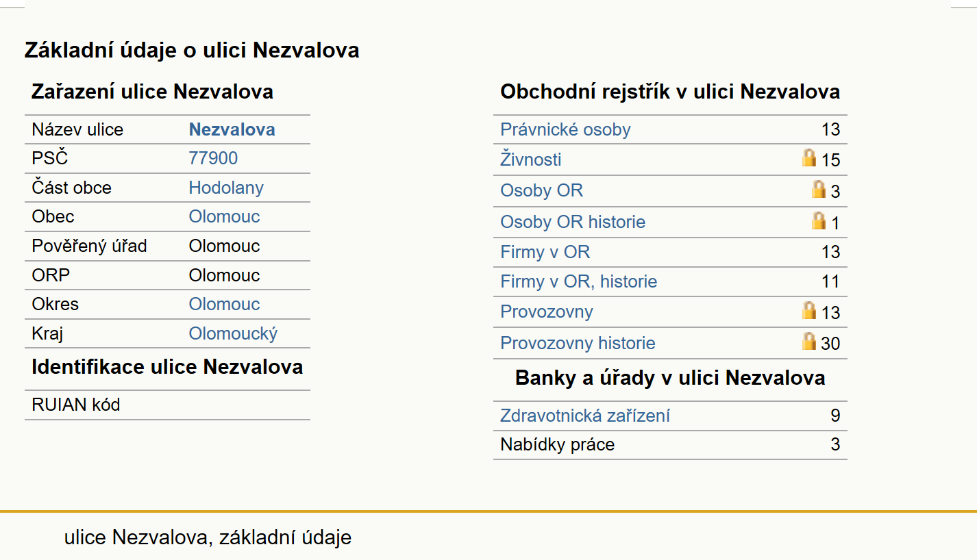The width and height of the screenshot is (977, 560).
Task: Go to the Zdravotnická zařízení link
Action: pos(585,416)
